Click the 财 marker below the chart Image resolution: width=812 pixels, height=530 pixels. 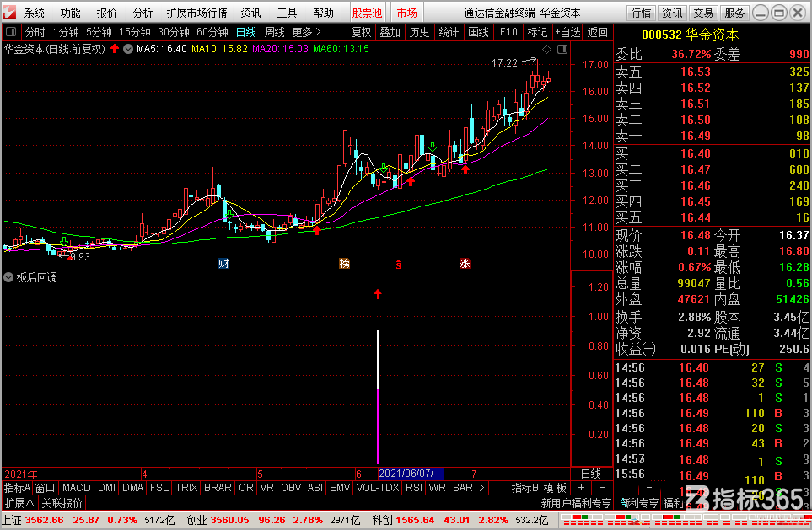pos(223,264)
